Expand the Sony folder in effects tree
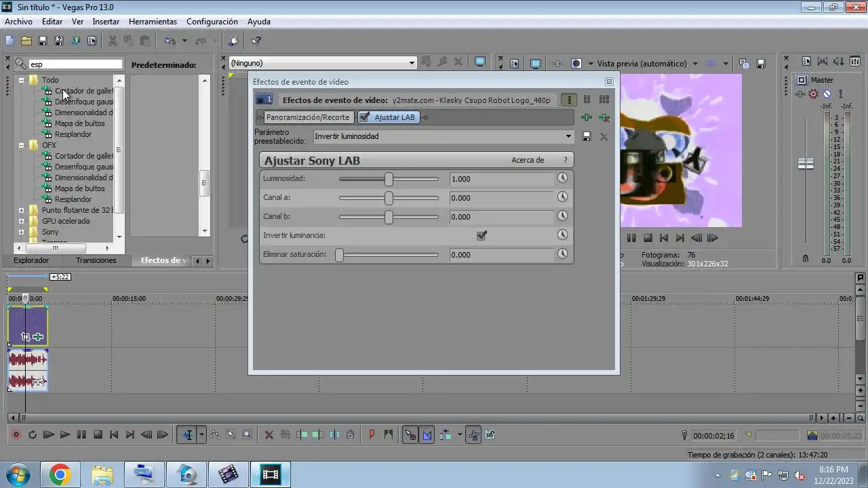The image size is (868, 488). pos(22,232)
